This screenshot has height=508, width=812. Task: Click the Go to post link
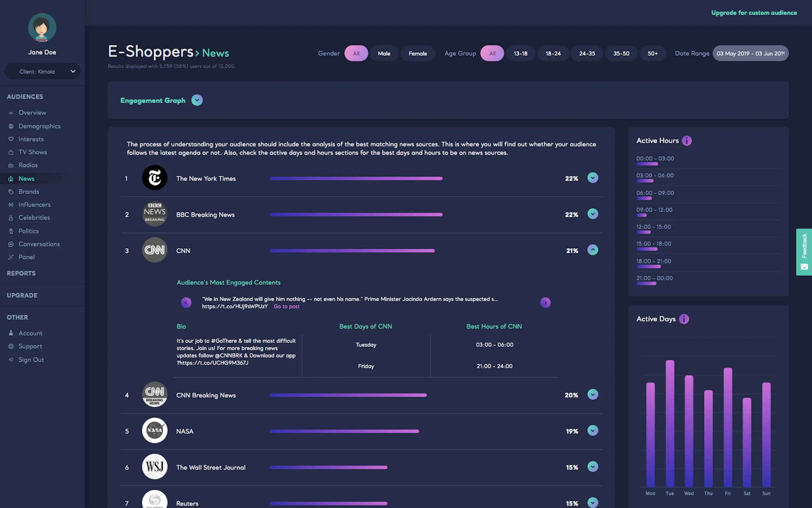coord(286,306)
